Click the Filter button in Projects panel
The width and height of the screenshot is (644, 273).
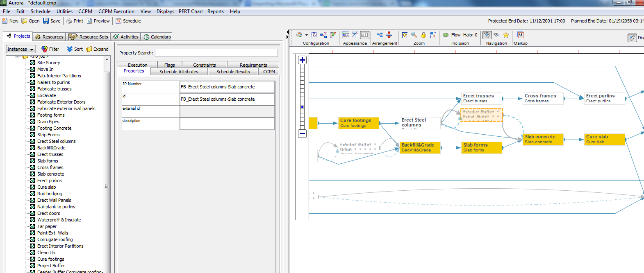pyautogui.click(x=50, y=49)
